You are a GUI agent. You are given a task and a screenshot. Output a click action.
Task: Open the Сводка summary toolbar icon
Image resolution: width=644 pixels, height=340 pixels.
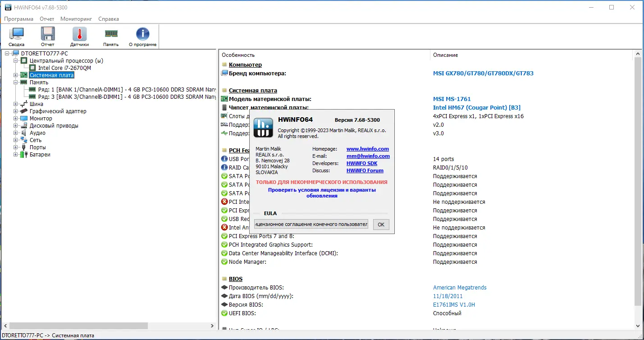point(17,37)
